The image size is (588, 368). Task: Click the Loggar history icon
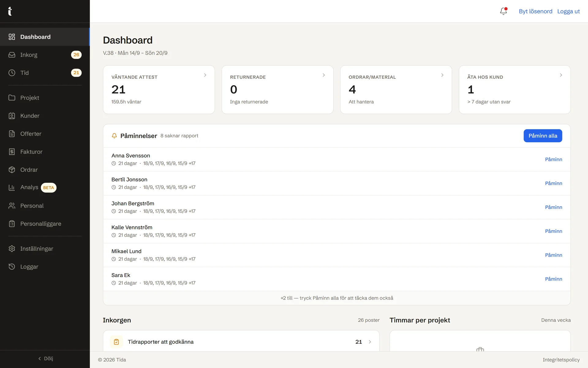tap(12, 266)
